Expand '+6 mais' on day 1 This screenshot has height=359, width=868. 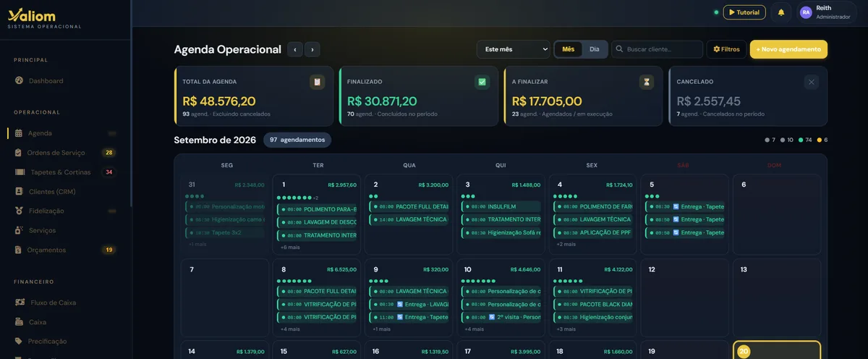[x=289, y=248]
